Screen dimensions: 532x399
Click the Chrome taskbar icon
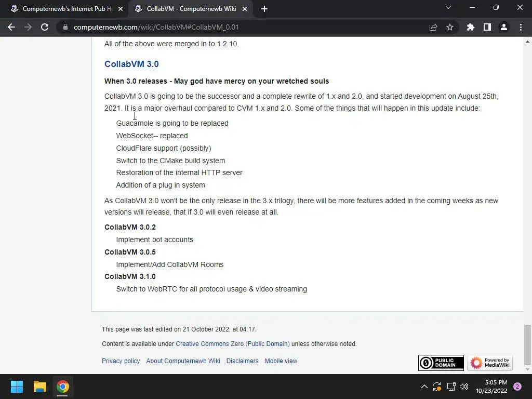63,387
